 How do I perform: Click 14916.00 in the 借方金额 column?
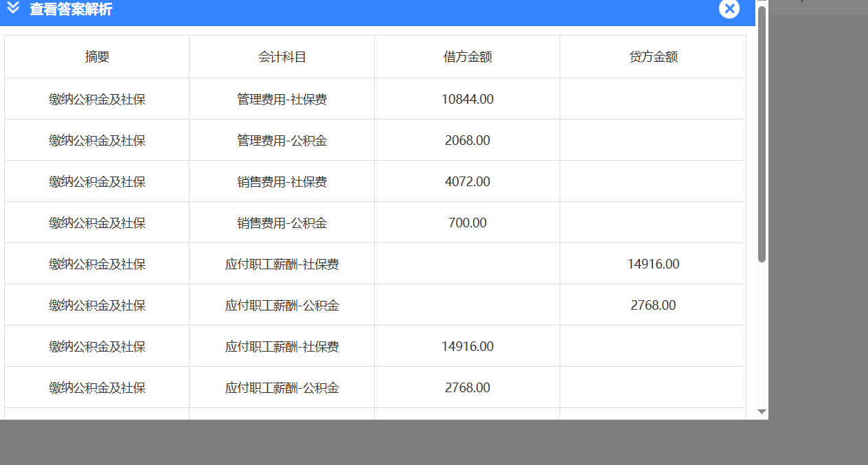tap(468, 347)
